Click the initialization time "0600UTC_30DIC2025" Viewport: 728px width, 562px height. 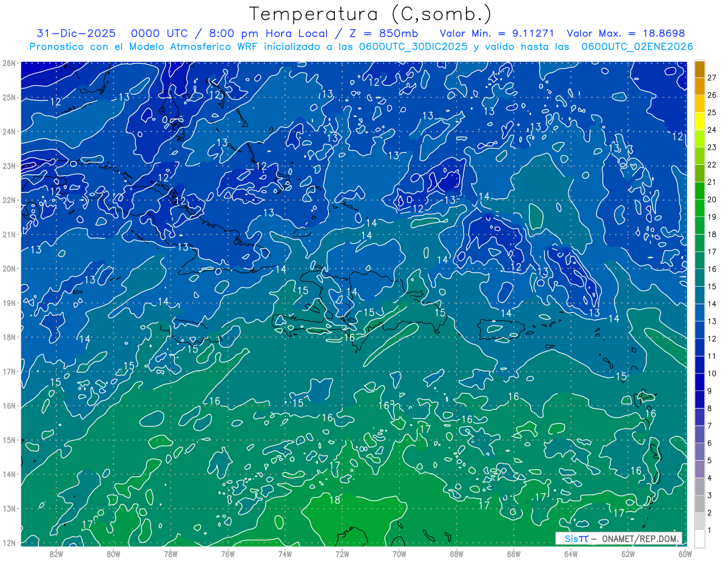pyautogui.click(x=413, y=47)
